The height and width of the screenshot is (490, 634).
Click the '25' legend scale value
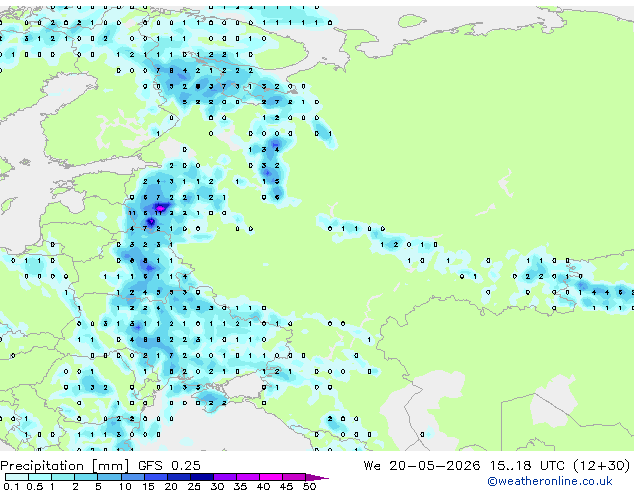pyautogui.click(x=194, y=486)
